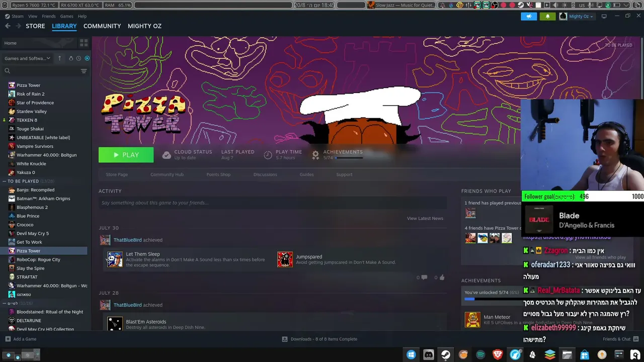Open the Points Shop link
The width and height of the screenshot is (644, 362).
pyautogui.click(x=218, y=174)
